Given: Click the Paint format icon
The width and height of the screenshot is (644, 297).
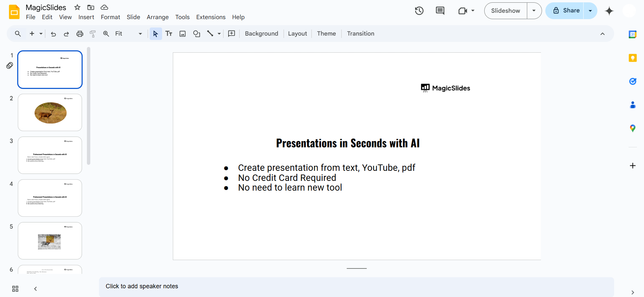Looking at the screenshot, I should 93,34.
